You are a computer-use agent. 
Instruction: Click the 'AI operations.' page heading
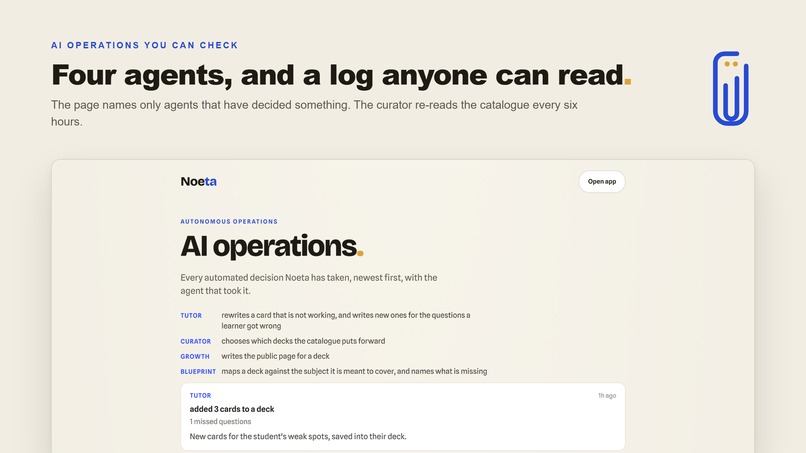tap(272, 246)
